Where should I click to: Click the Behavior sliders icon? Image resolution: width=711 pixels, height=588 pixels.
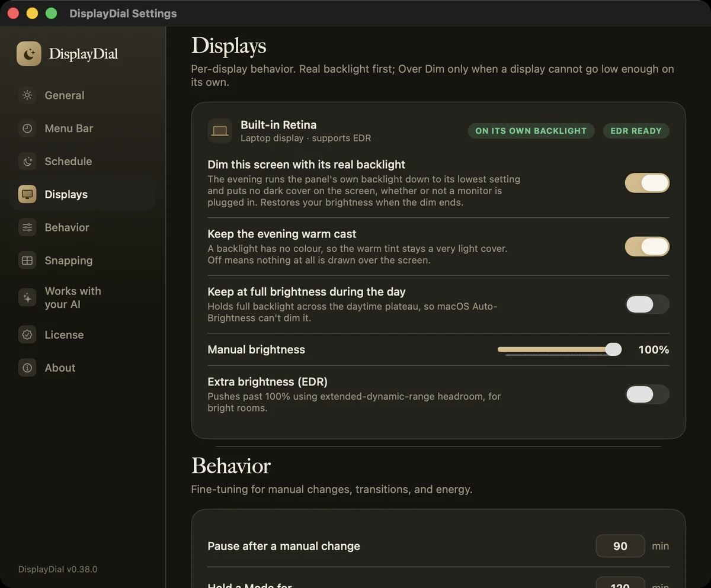pos(27,227)
